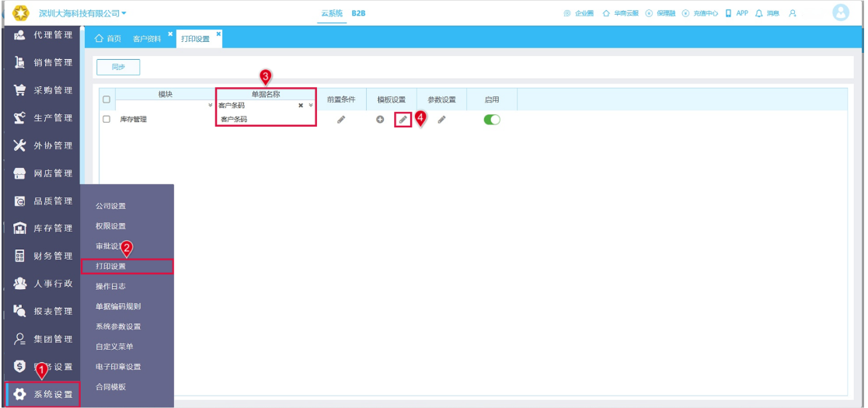Open 外协管理 module in sidebar
The image size is (868, 408).
pos(42,145)
